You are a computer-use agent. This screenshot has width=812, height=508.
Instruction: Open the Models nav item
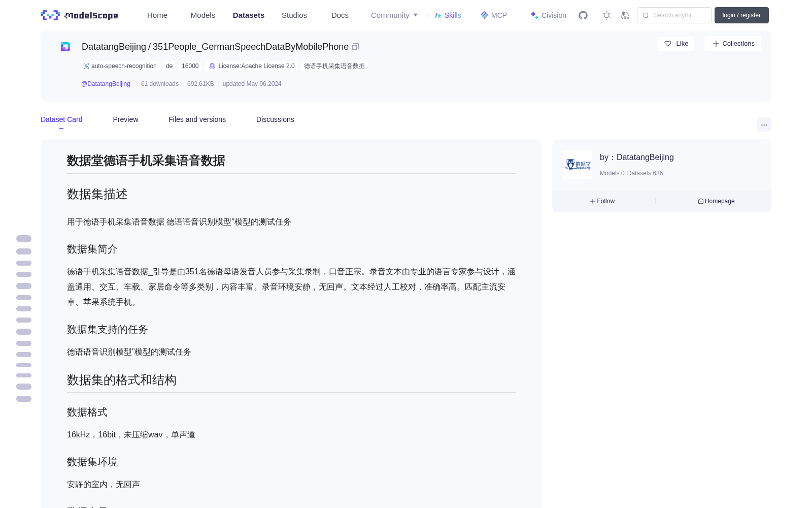pyautogui.click(x=203, y=15)
